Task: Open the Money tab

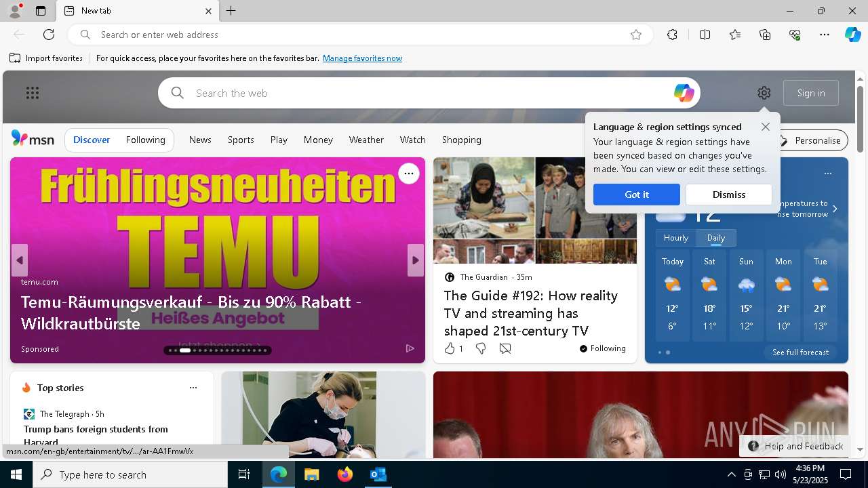Action: point(318,140)
